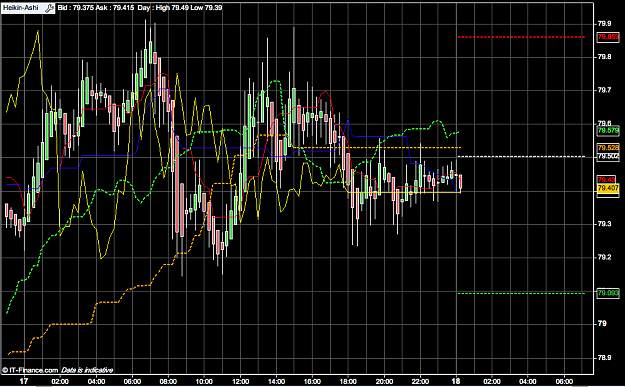Select the orange 79.528 price label
The width and height of the screenshot is (625, 387).
point(608,148)
